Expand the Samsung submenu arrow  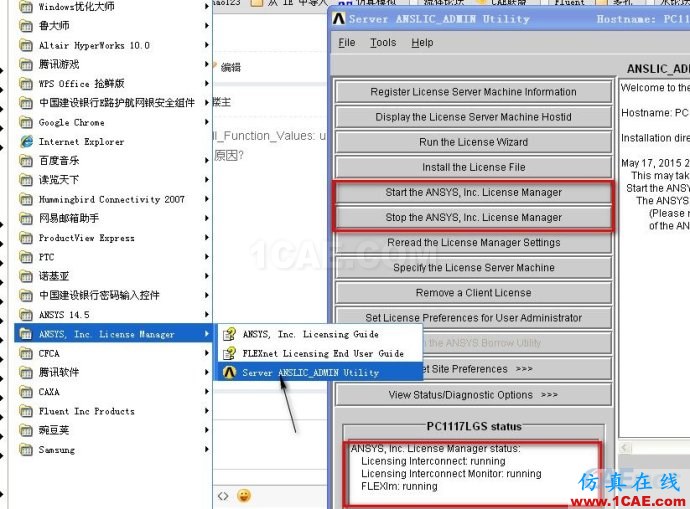click(x=206, y=449)
